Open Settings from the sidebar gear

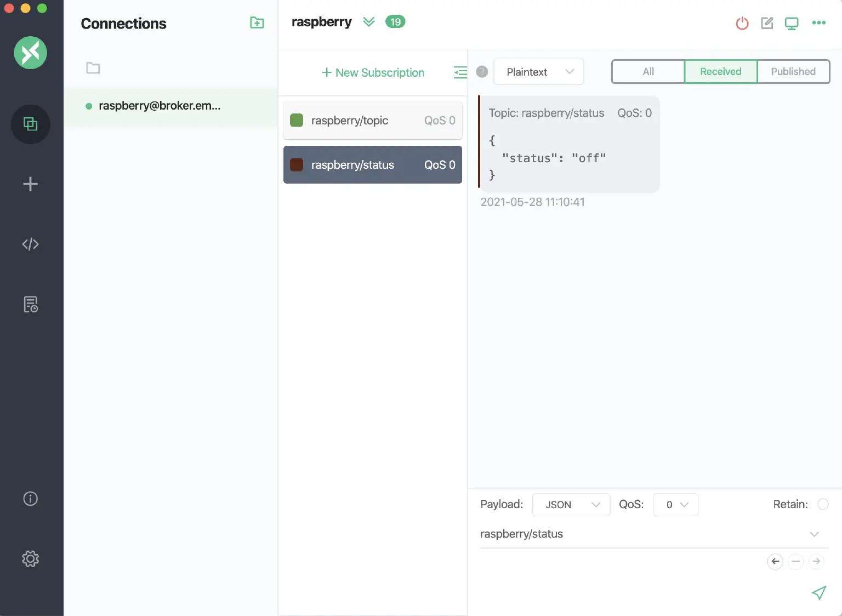pos(31,558)
